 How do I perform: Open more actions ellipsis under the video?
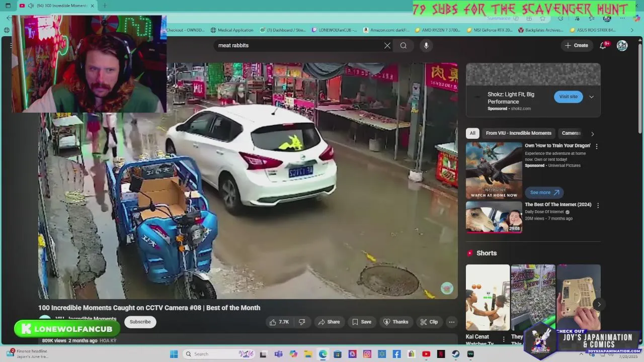click(452, 322)
